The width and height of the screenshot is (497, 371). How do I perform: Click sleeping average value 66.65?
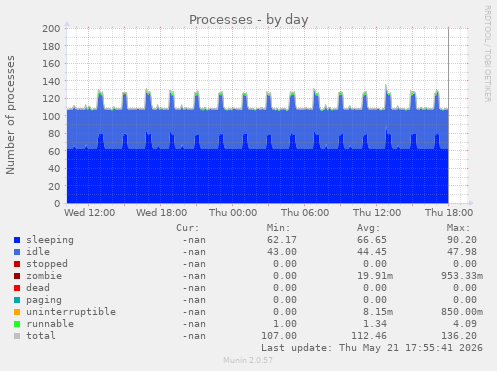coord(372,240)
